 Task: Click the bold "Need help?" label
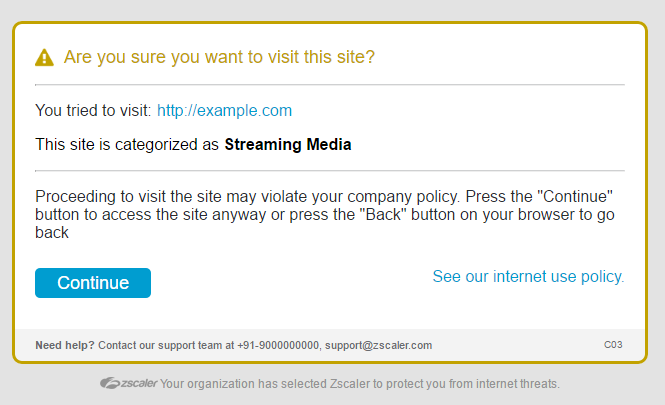point(65,345)
